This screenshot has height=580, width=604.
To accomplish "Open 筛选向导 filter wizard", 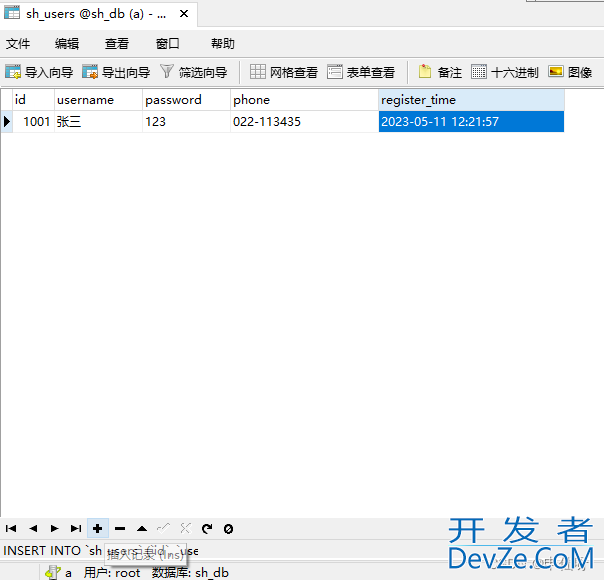I will [193, 72].
